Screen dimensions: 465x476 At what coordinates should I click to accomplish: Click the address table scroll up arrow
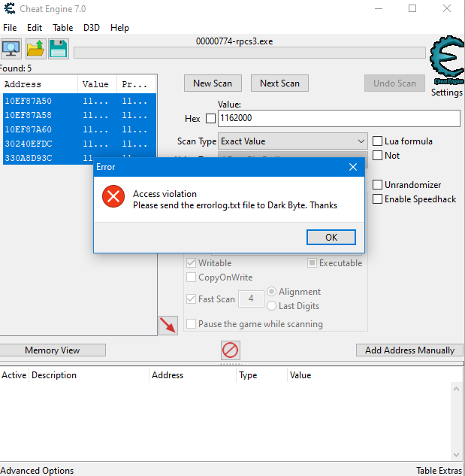(x=456, y=389)
